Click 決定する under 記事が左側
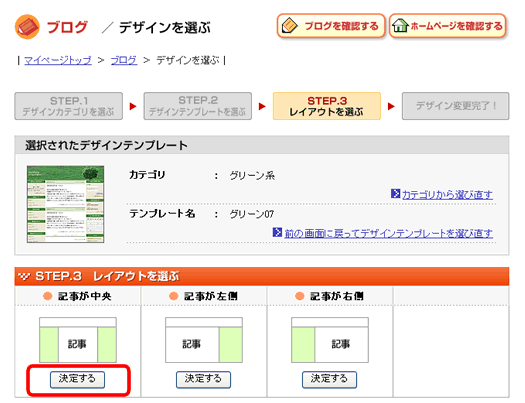The height and width of the screenshot is (403, 525). [203, 380]
